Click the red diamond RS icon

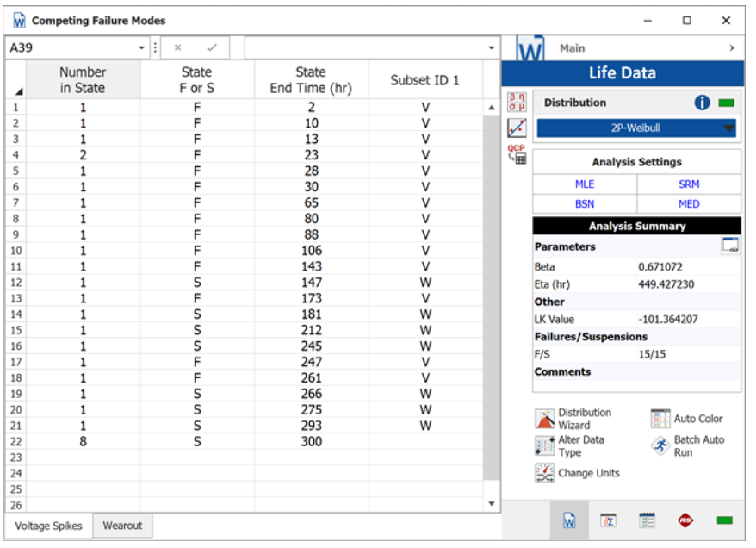pyautogui.click(x=685, y=520)
